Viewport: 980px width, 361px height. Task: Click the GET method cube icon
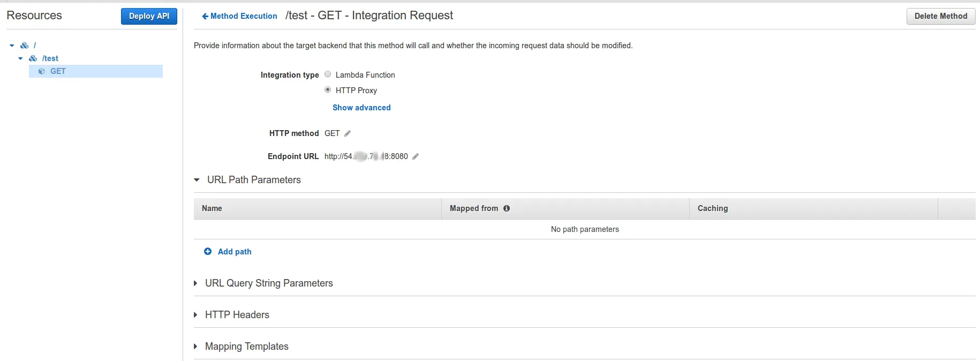(x=42, y=71)
